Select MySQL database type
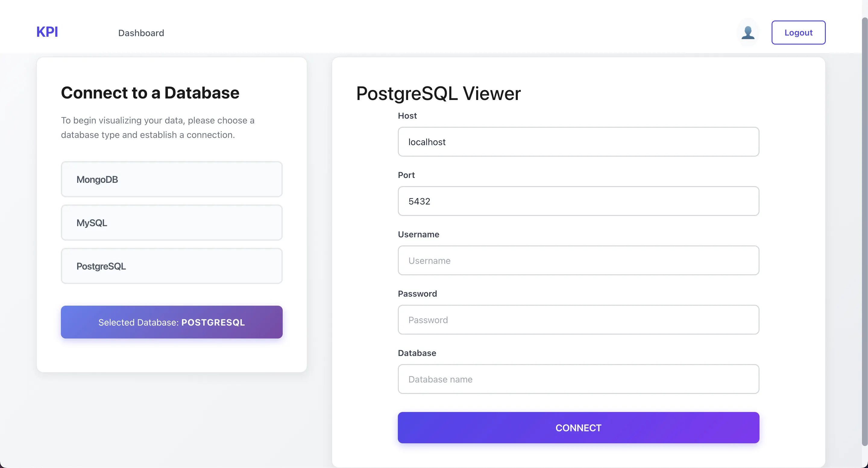This screenshot has width=868, height=468. click(171, 223)
